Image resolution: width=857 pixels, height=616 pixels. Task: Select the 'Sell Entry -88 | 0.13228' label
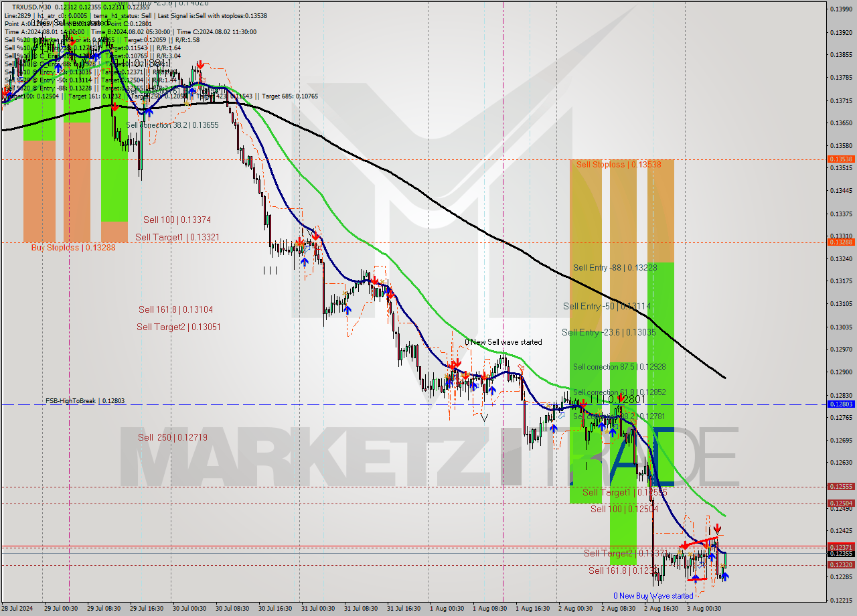point(615,268)
